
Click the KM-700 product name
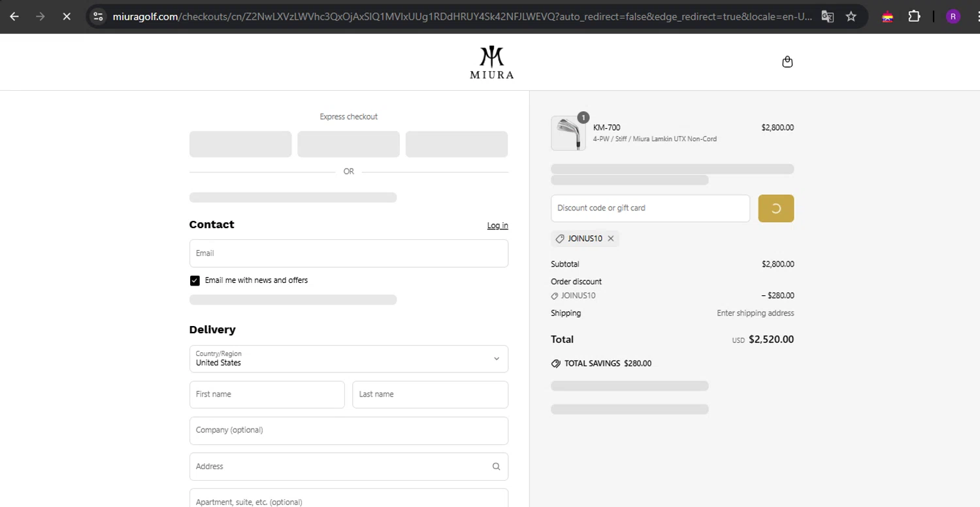tap(607, 127)
